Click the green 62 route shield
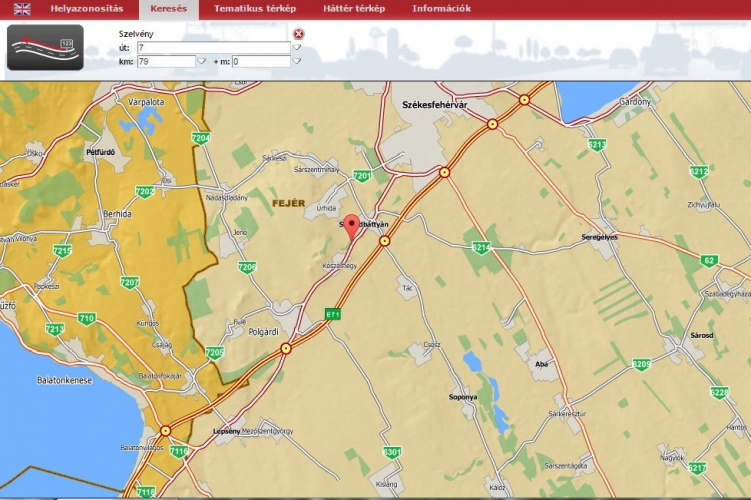 point(710,261)
